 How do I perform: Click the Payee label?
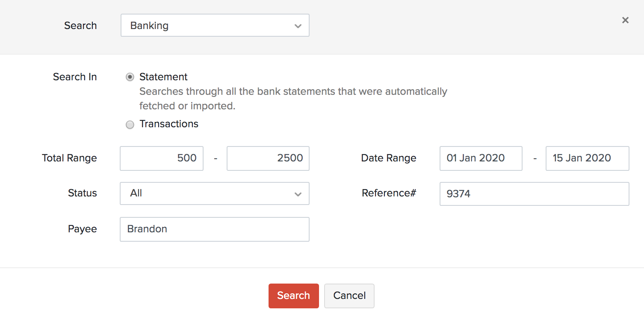coord(82,229)
